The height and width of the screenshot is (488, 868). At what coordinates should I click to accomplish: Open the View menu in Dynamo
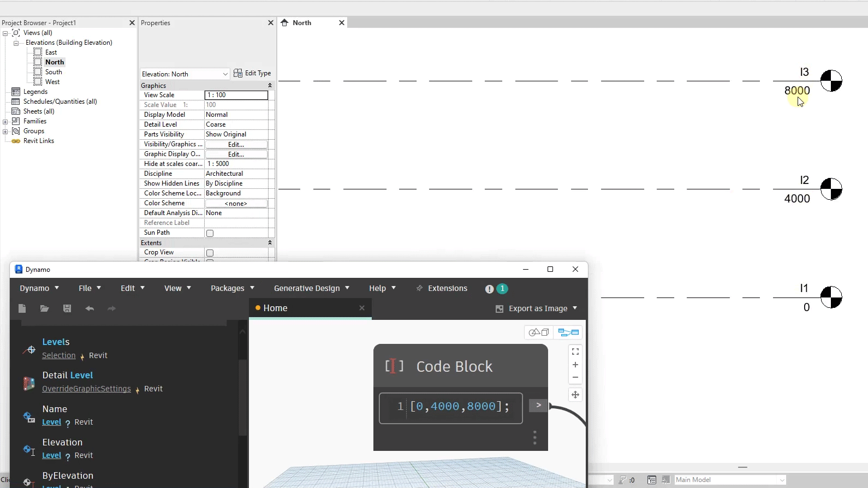[x=177, y=288]
